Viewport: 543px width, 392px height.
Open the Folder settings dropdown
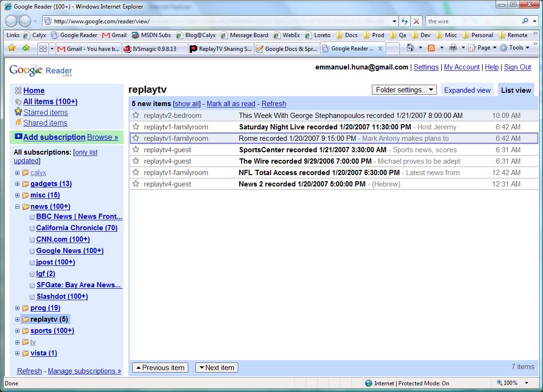(x=404, y=90)
